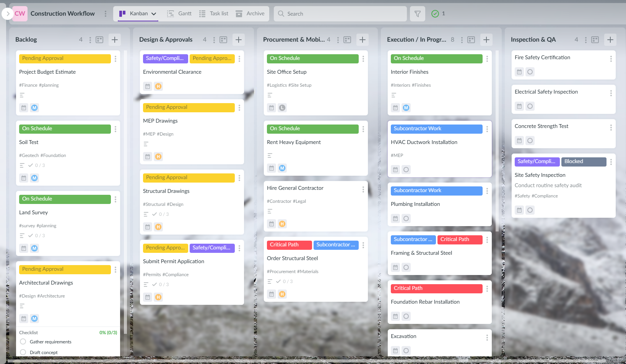Open the calendar icon on Project Budget Estimate
Image resolution: width=626 pixels, height=364 pixels.
(x=24, y=108)
